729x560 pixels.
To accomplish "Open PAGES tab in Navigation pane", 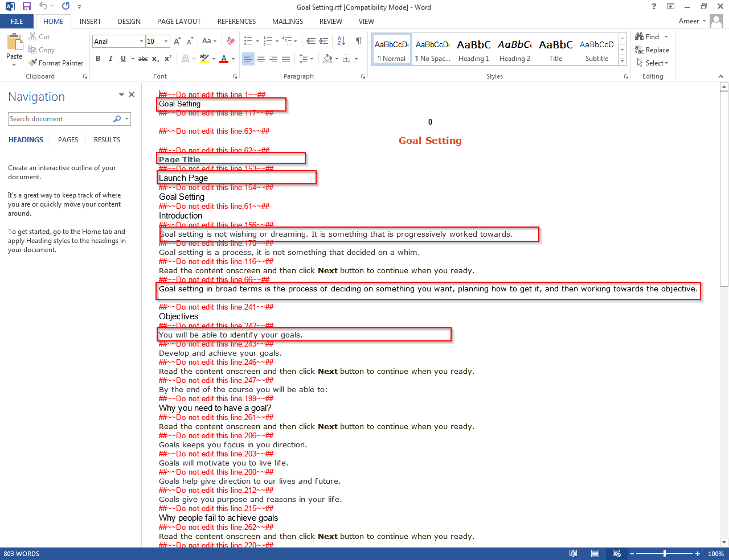I will (68, 140).
